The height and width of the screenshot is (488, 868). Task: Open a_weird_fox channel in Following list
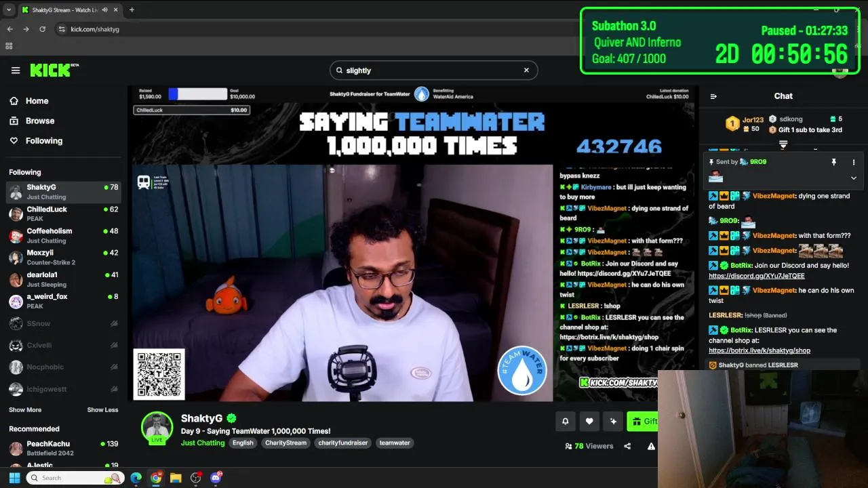tap(64, 301)
